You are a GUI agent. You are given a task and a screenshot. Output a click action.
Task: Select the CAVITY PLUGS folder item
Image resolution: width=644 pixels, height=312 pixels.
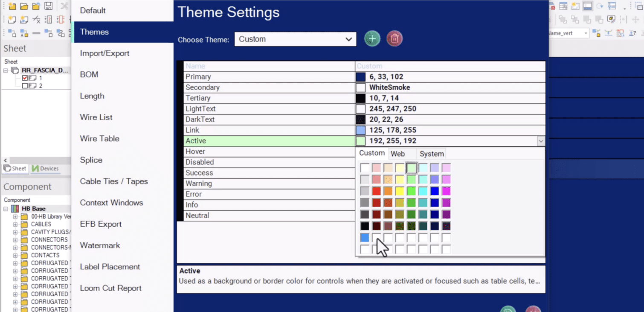(x=50, y=232)
